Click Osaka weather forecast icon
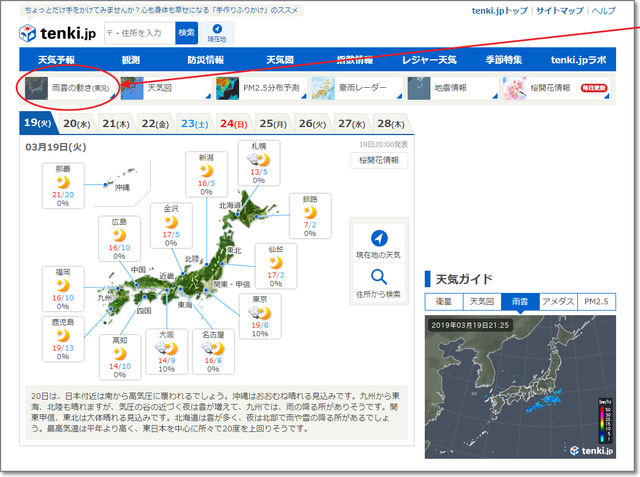640x477 pixels. click(167, 346)
